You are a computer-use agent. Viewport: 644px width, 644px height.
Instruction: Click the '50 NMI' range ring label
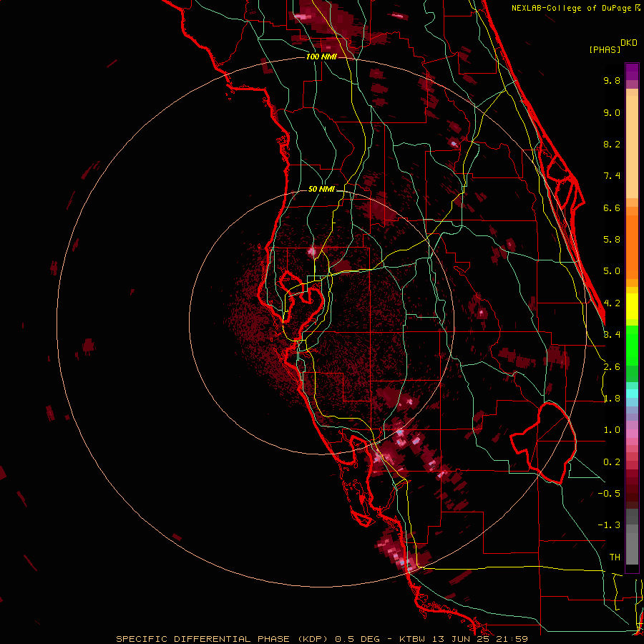coord(321,189)
